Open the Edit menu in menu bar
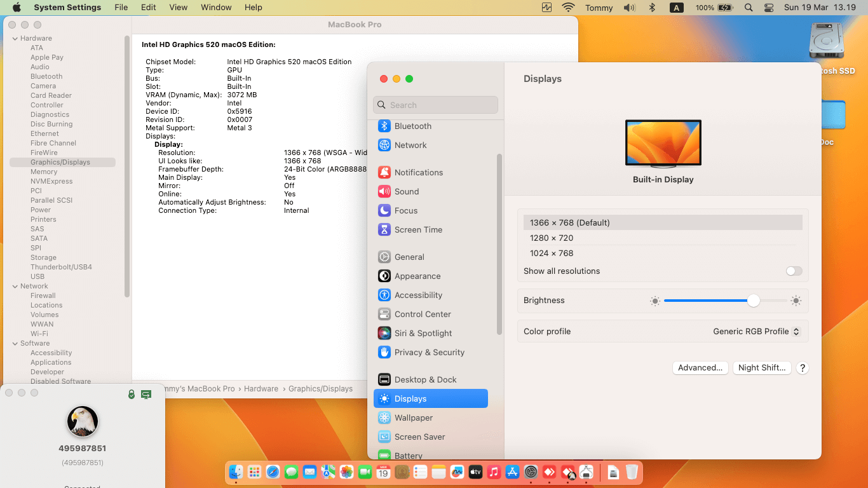Viewport: 868px width, 488px height. [148, 8]
